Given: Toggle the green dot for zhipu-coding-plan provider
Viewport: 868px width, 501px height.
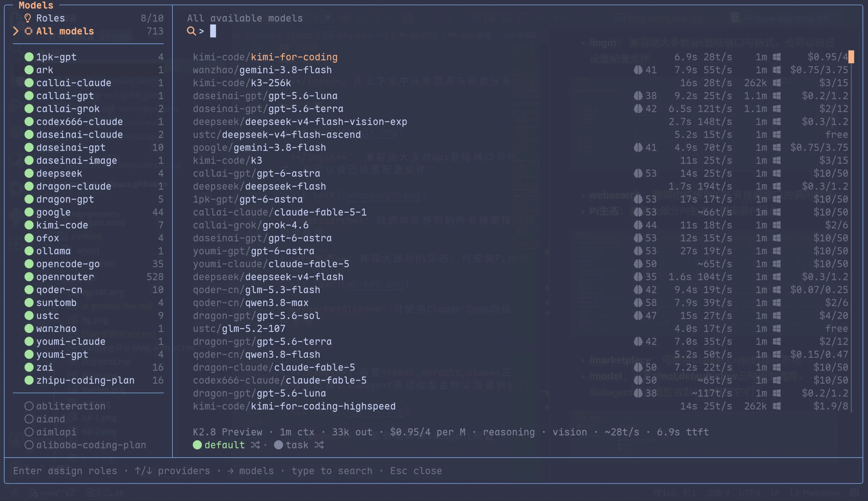Looking at the screenshot, I should click(x=29, y=380).
